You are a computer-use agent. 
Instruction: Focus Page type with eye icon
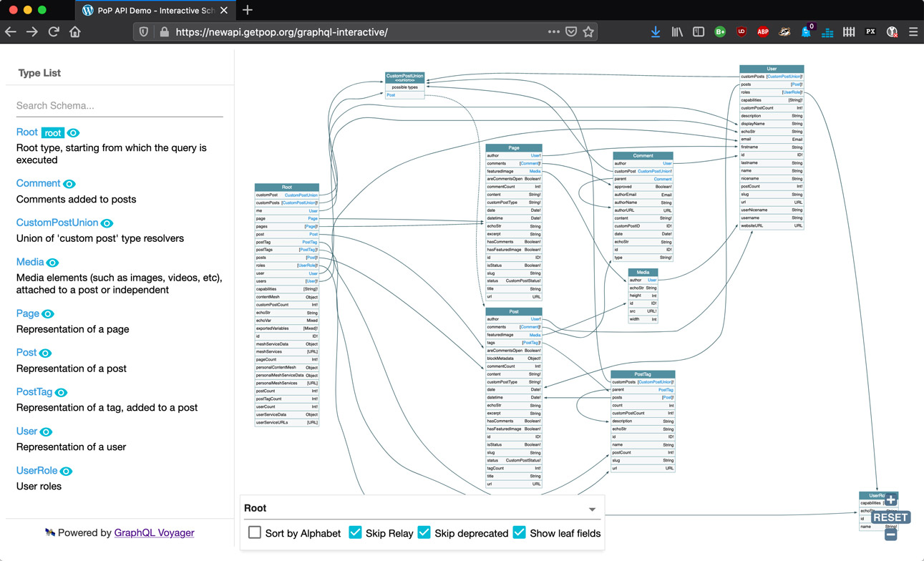[48, 314]
